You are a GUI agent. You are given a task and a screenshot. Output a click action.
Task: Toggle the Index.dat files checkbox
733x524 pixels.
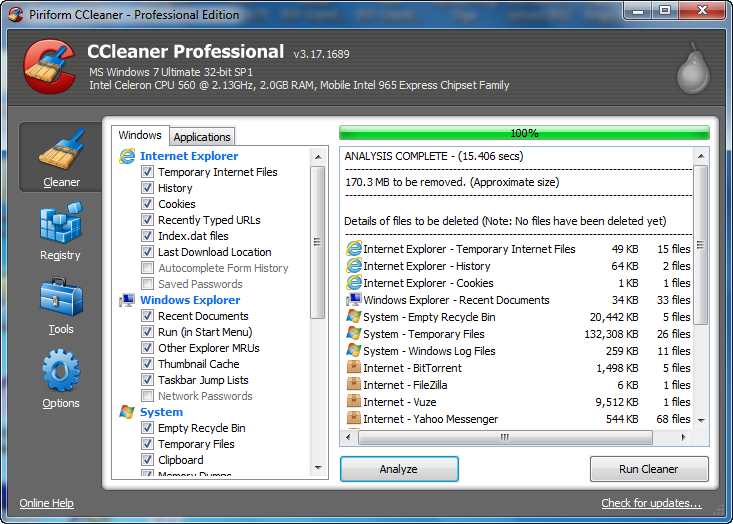click(x=147, y=236)
